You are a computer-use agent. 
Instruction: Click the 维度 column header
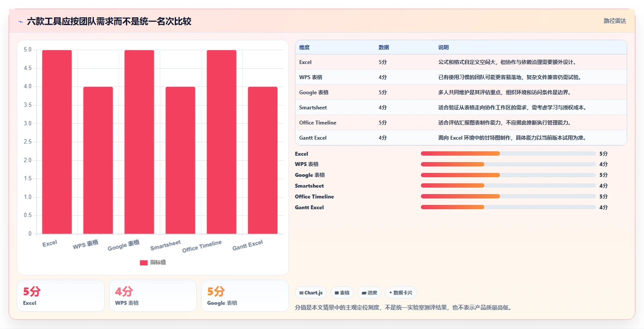click(304, 47)
